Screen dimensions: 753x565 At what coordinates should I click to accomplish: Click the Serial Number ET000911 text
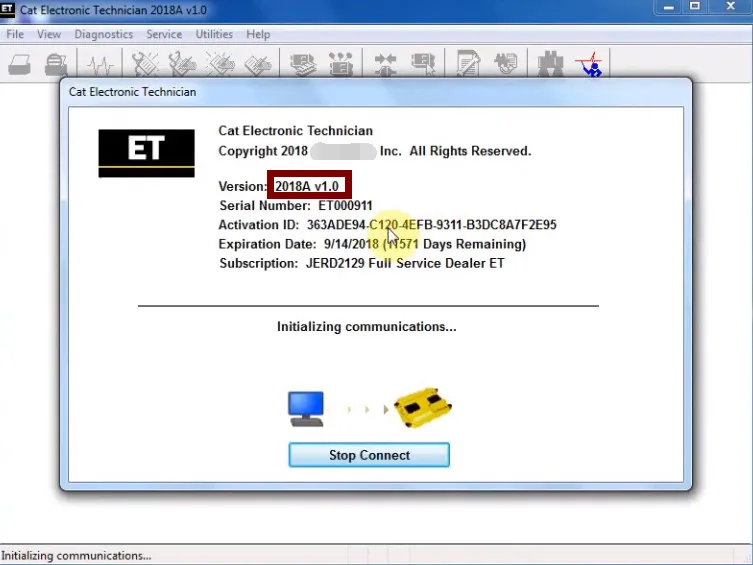tap(296, 206)
